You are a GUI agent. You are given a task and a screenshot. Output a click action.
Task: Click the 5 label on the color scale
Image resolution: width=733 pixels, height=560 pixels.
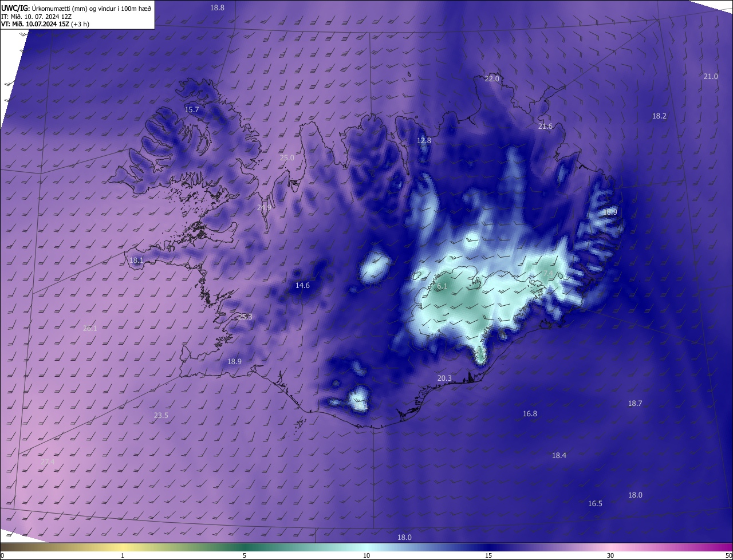245,555
